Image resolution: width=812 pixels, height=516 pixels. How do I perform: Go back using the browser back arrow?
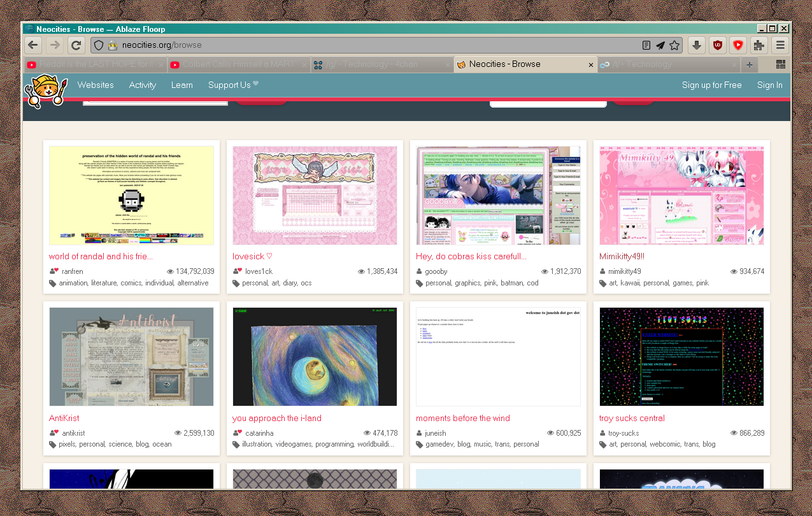point(34,45)
